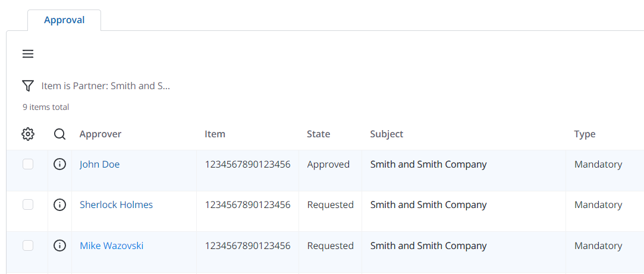644x274 pixels.
Task: Check the Mike Wazovski row checkbox
Action: pos(28,245)
